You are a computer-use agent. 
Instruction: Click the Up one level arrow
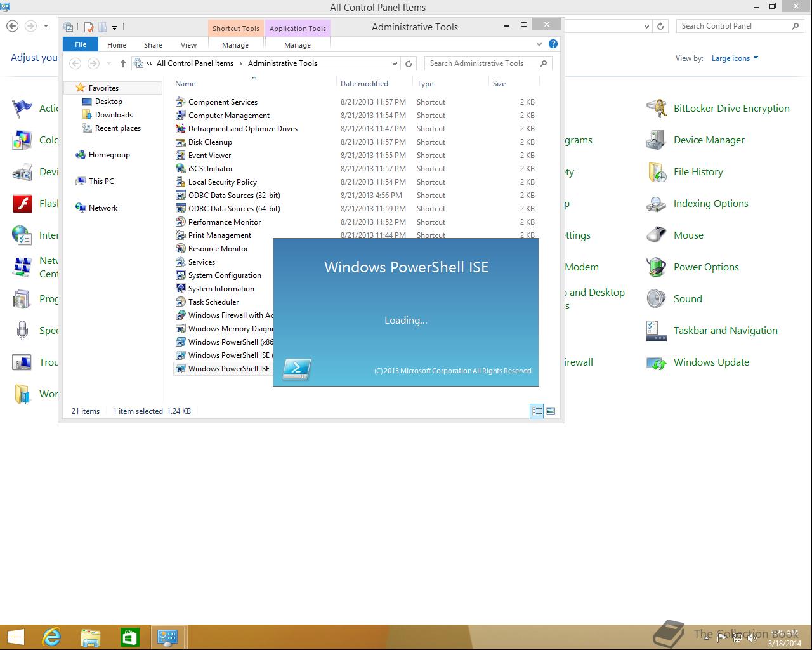pyautogui.click(x=123, y=63)
